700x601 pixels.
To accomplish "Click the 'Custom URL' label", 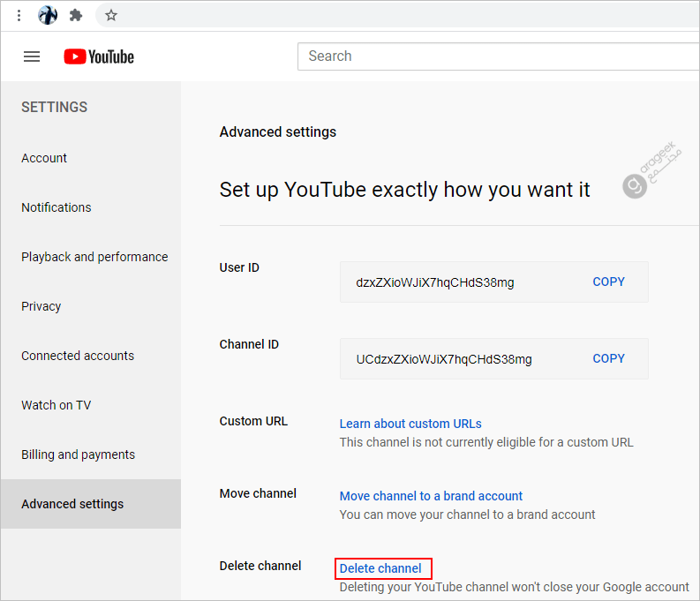I will coord(253,421).
